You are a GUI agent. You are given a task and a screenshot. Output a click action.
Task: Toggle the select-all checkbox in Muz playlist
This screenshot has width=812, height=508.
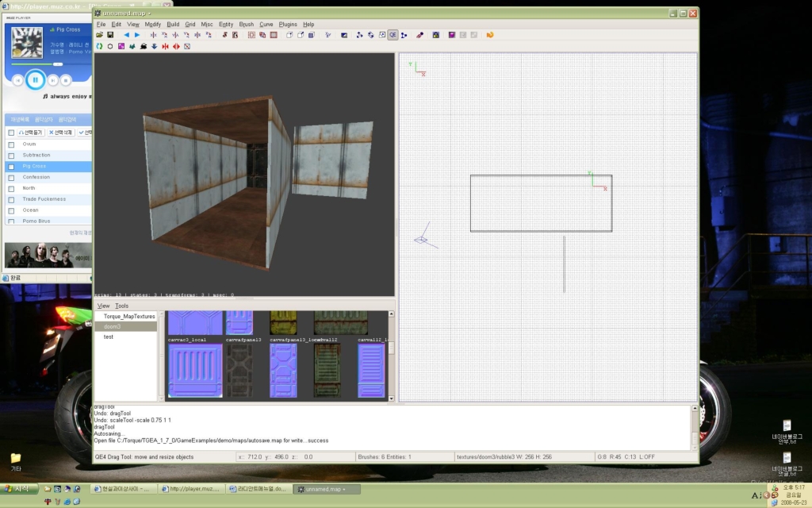(11, 133)
